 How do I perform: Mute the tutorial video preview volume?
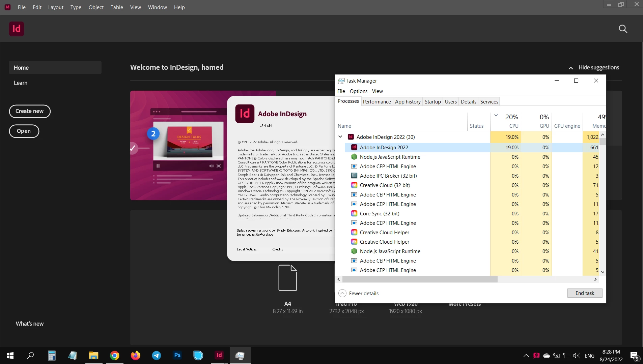coord(211,166)
